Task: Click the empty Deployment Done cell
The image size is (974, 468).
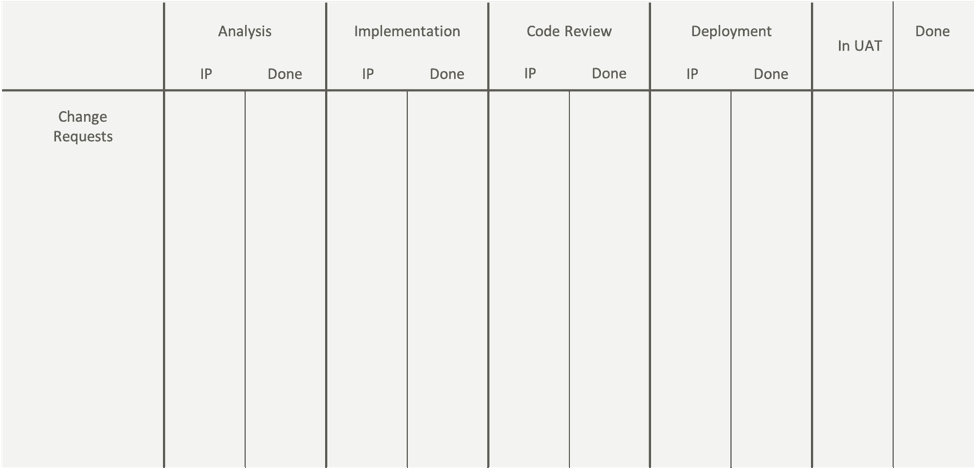Action: click(x=771, y=279)
